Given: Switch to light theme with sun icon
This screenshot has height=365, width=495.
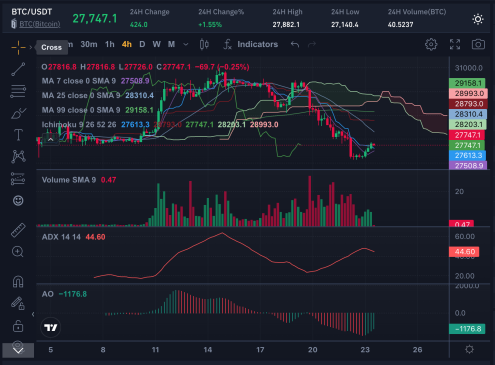Looking at the screenshot, I should coord(478,19).
